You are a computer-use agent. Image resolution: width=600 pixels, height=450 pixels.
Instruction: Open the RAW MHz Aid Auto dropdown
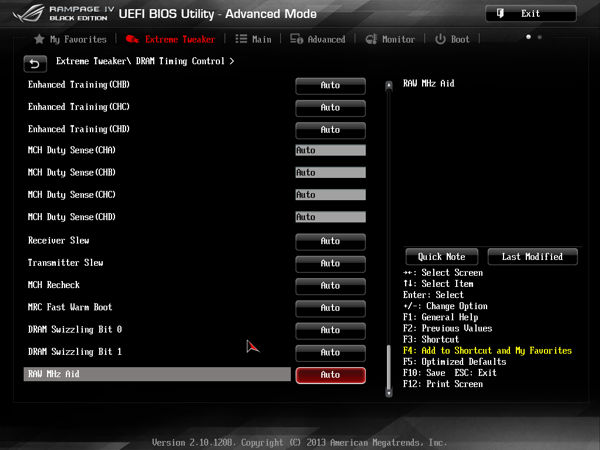pyautogui.click(x=330, y=375)
